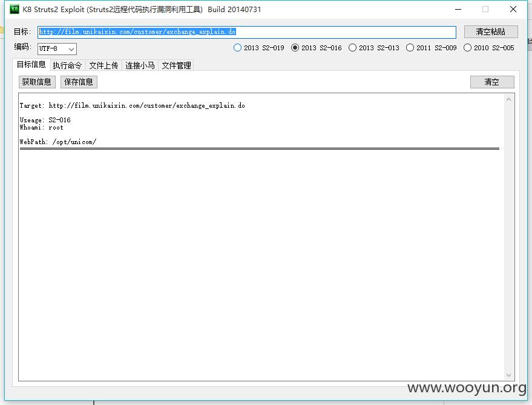Close the K8 Struts2 Exploit window
532x405 pixels.
513,9
